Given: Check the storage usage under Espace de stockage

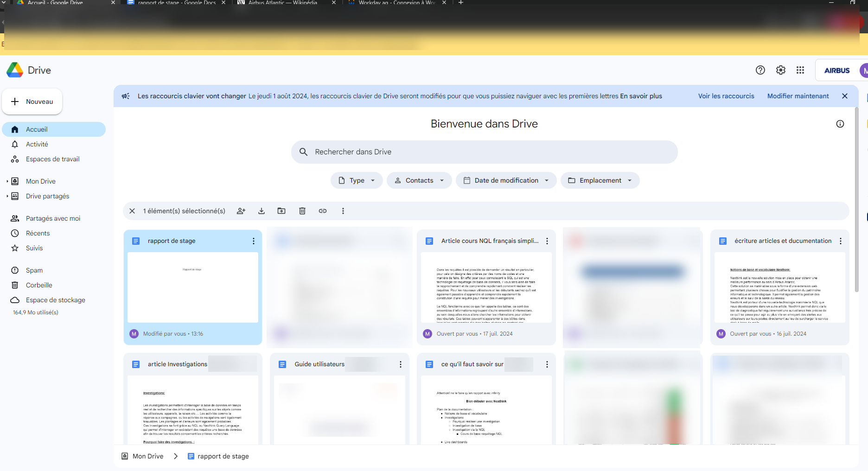Looking at the screenshot, I should (35, 312).
